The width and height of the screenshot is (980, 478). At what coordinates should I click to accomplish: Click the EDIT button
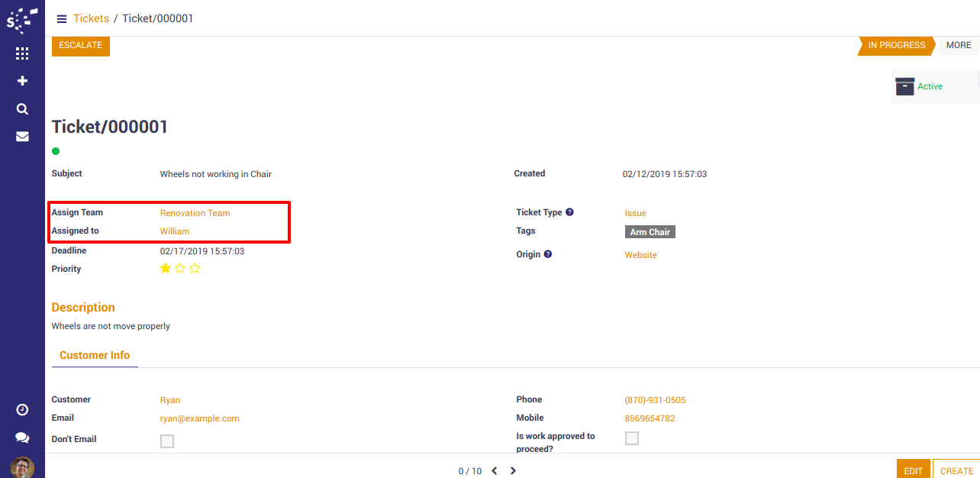point(913,470)
